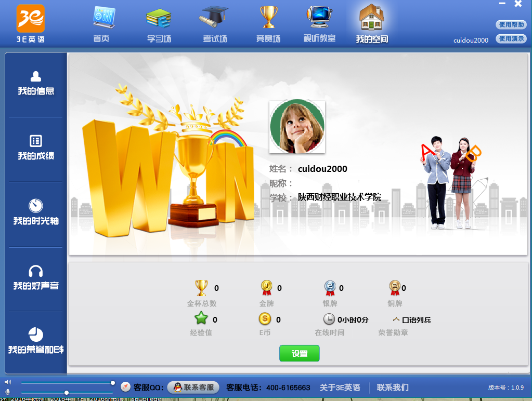Open the 关于3E英语 link
This screenshot has height=401, width=532.
(340, 387)
